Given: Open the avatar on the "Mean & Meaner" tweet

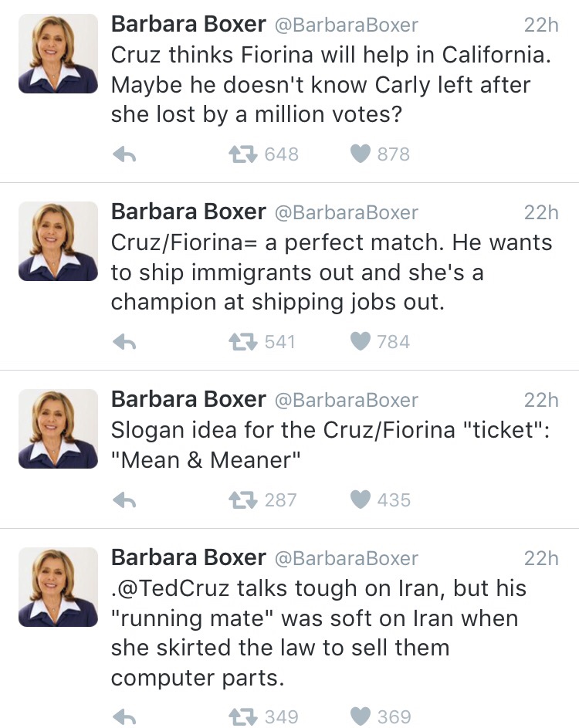Looking at the screenshot, I should [x=58, y=428].
